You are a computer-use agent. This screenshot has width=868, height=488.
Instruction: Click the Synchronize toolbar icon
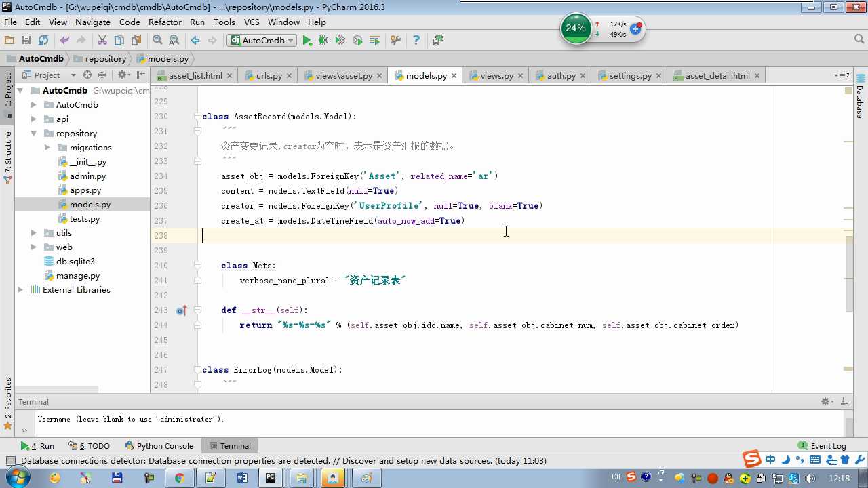tap(43, 41)
